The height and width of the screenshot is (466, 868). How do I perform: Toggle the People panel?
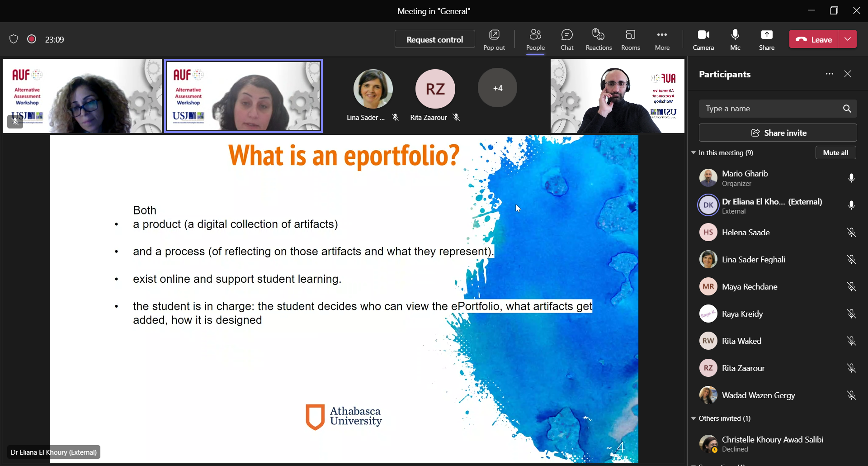point(535,40)
